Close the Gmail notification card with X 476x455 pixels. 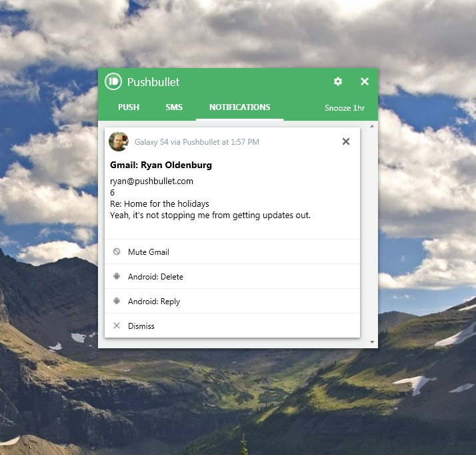345,141
